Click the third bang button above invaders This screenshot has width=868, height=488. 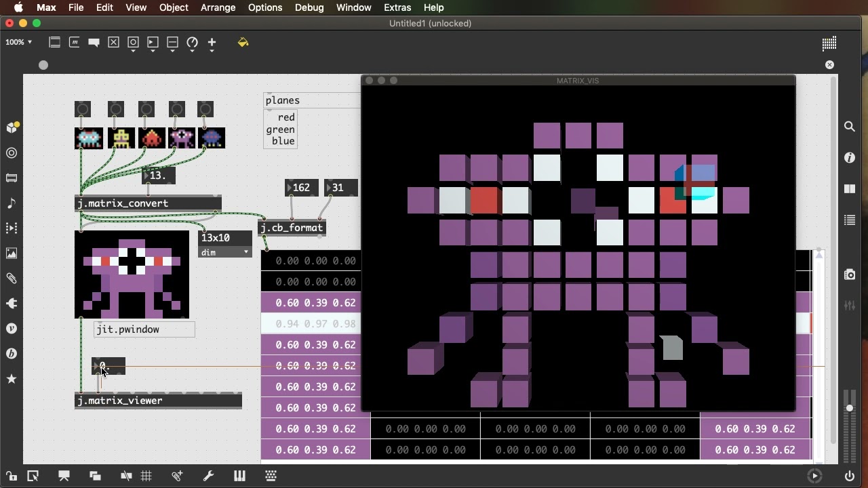click(146, 109)
